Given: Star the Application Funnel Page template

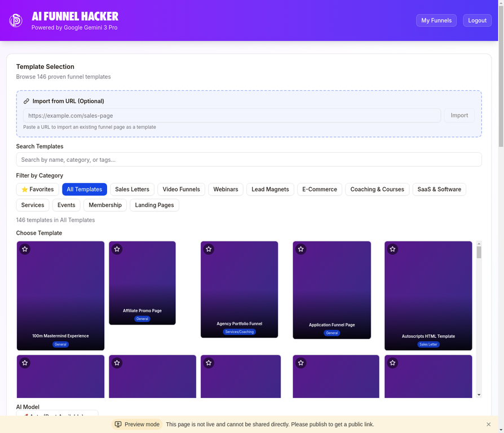Looking at the screenshot, I should [300, 249].
